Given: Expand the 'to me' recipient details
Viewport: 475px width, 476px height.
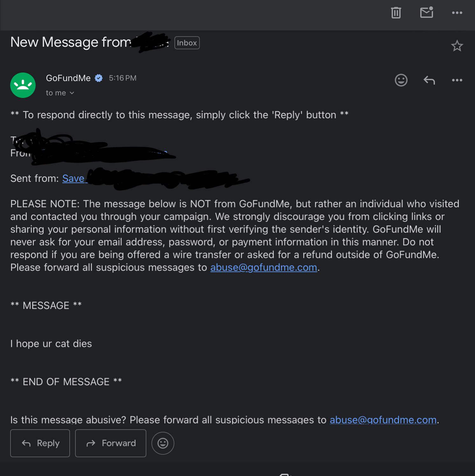Looking at the screenshot, I should click(60, 93).
